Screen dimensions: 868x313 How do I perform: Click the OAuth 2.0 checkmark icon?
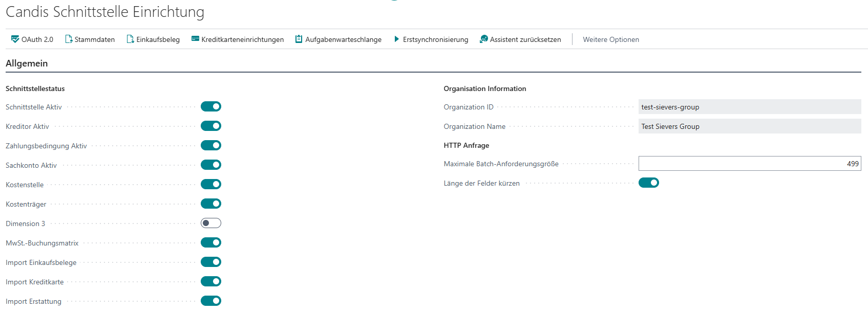pos(15,39)
